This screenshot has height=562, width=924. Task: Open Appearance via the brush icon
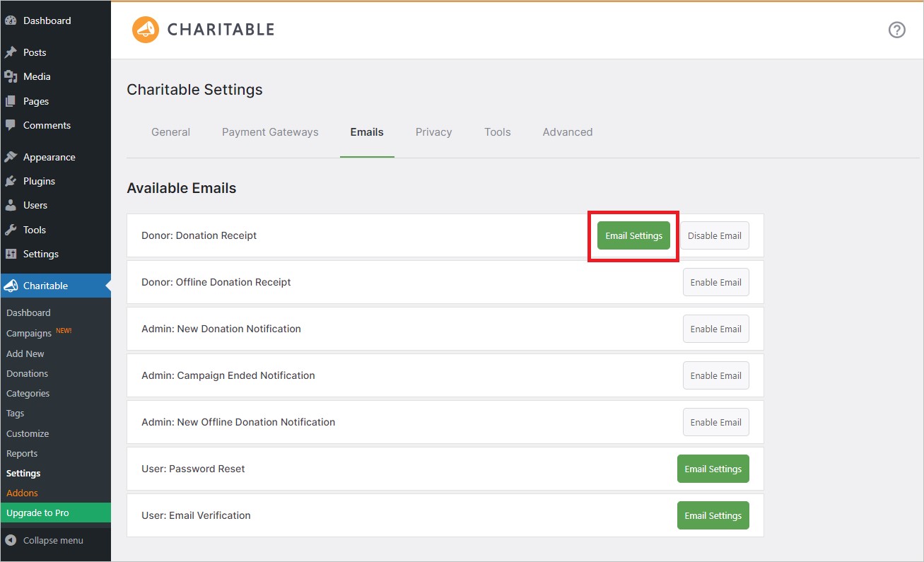click(x=11, y=156)
